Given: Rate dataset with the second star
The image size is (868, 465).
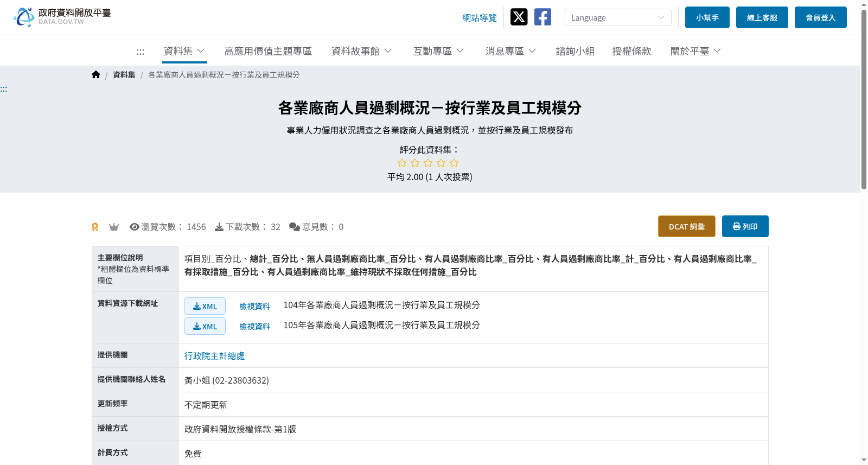Looking at the screenshot, I should pyautogui.click(x=415, y=163).
